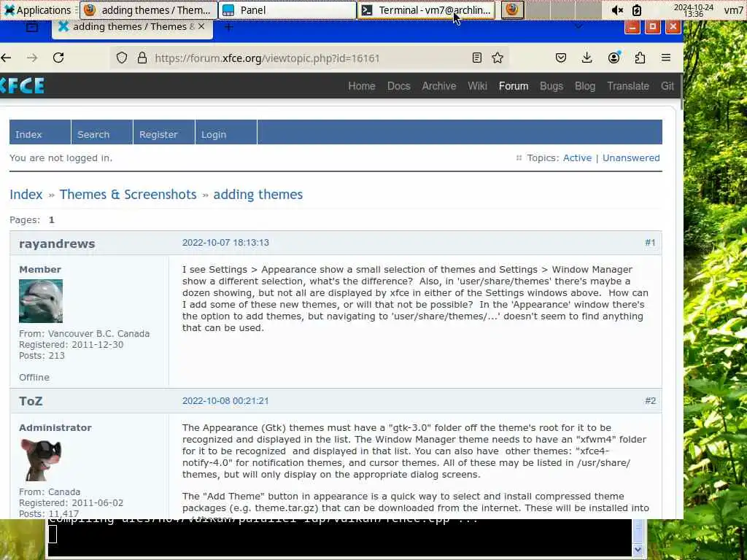Switch to the Terminal taskbar window
The width and height of the screenshot is (747, 560).
426,10
